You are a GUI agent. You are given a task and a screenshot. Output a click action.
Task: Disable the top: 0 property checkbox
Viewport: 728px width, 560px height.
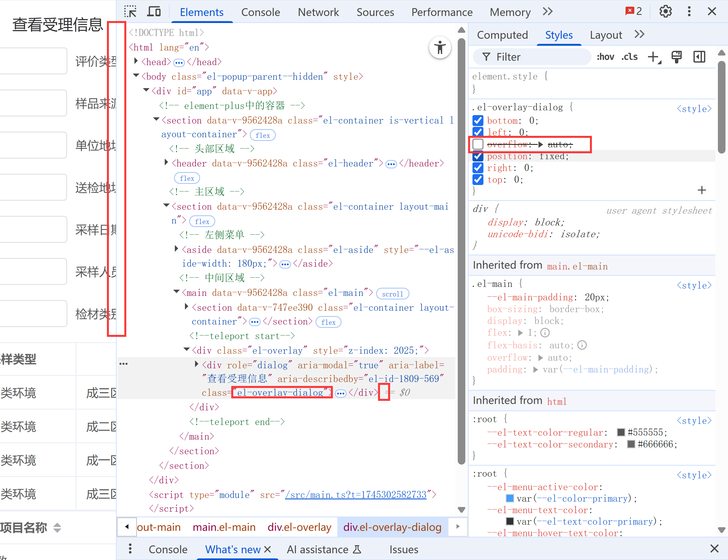point(478,180)
